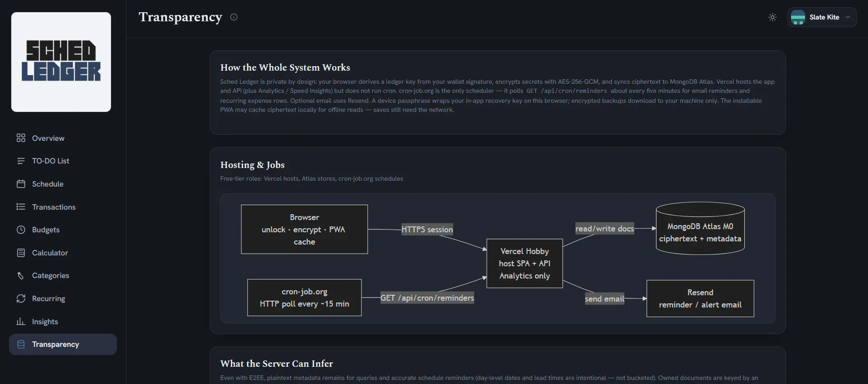The width and height of the screenshot is (868, 384).
Task: Click the Categories tag icon
Action: 21,275
